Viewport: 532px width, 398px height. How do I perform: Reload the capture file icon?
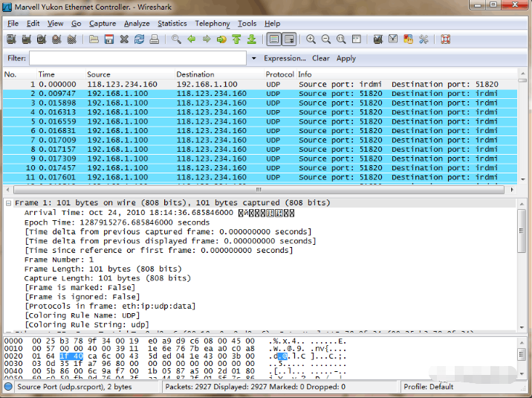(x=139, y=39)
